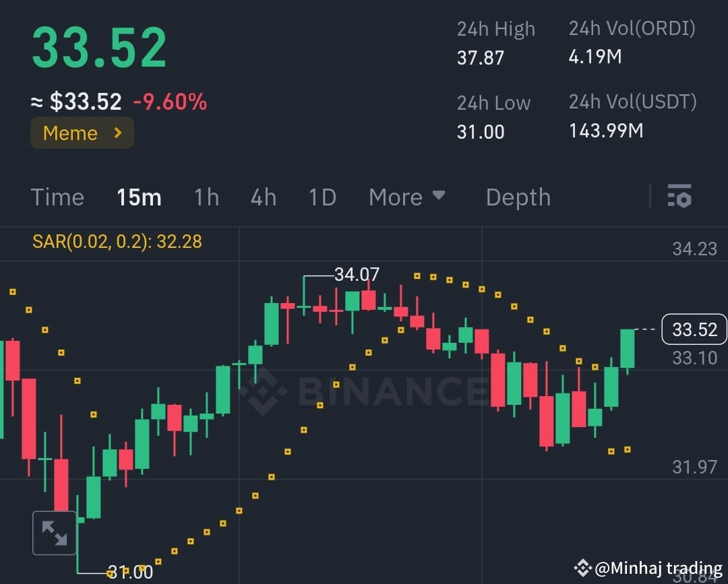Select the 15m interval

pos(139,197)
